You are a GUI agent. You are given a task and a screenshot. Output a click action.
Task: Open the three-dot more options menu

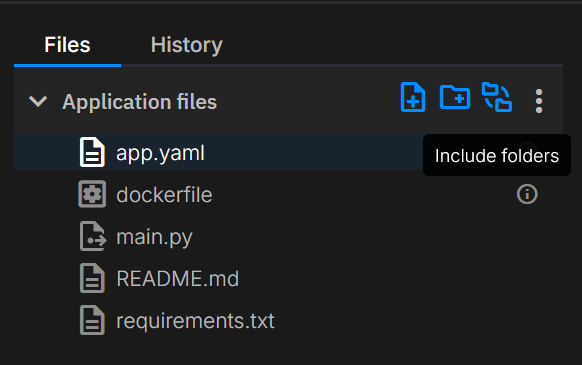pos(539,101)
